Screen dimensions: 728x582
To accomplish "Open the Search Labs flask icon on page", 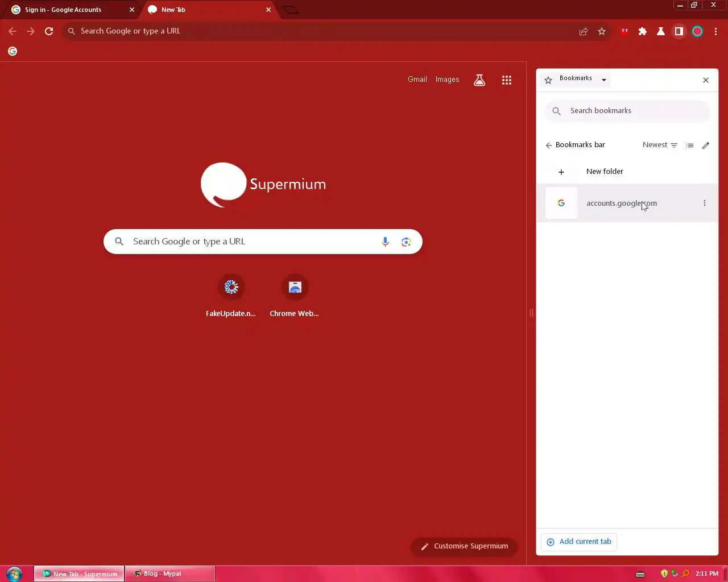I will (x=479, y=80).
